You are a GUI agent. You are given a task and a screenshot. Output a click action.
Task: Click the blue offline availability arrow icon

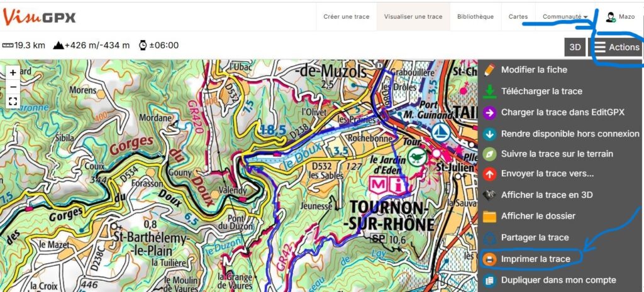tap(490, 134)
